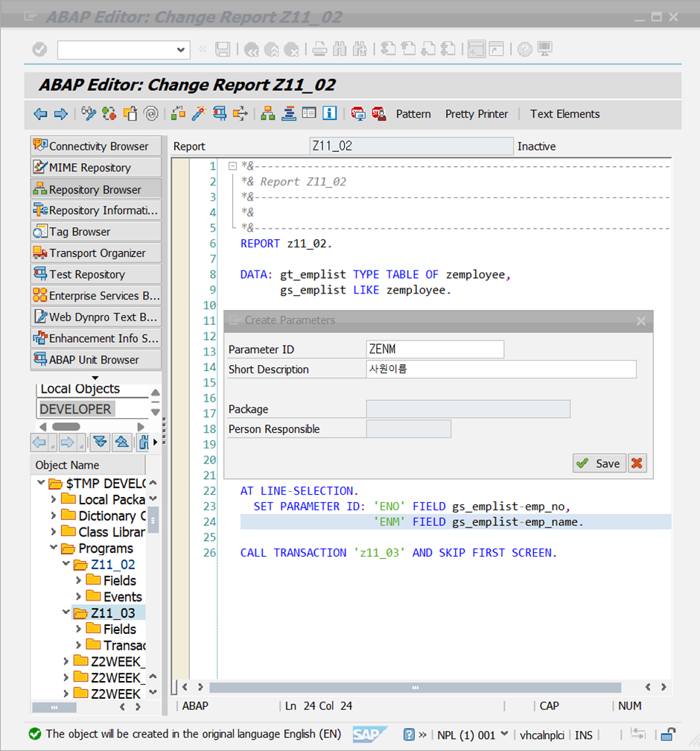This screenshot has height=751, width=700.
Task: Click Save in the Create Parameters dialog
Action: pyautogui.click(x=599, y=463)
